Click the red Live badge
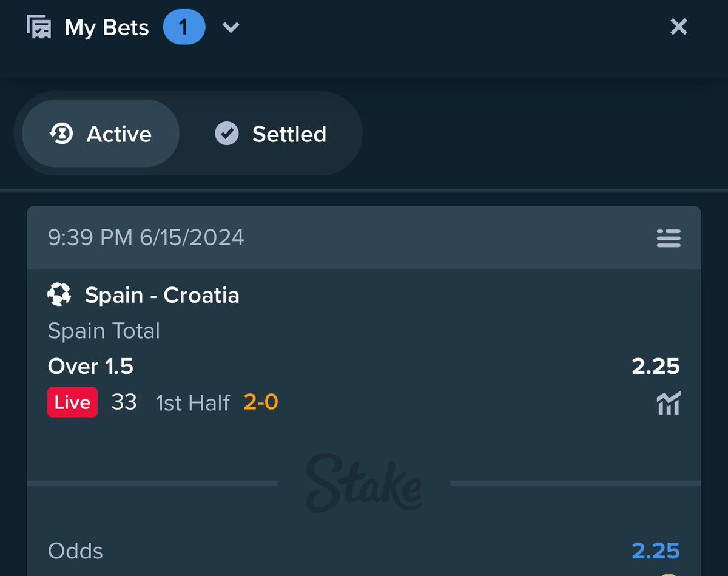This screenshot has height=576, width=728. 72,402
